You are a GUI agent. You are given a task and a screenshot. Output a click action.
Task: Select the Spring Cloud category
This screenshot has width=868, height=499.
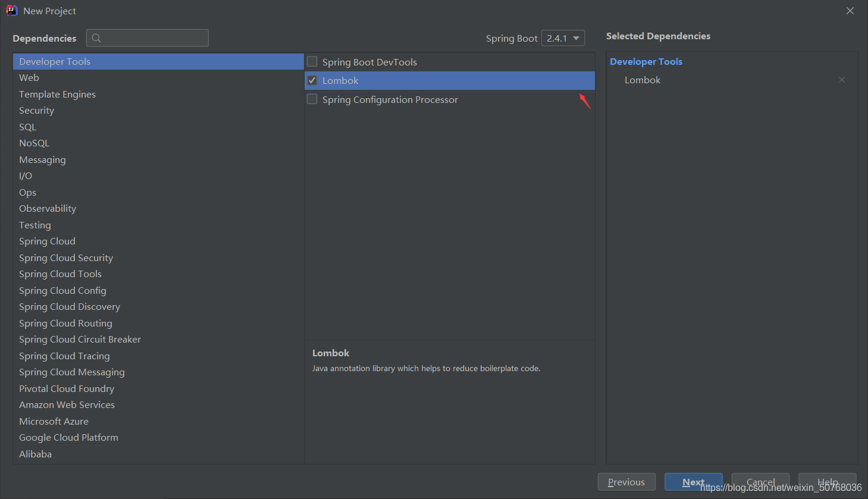click(x=158, y=241)
